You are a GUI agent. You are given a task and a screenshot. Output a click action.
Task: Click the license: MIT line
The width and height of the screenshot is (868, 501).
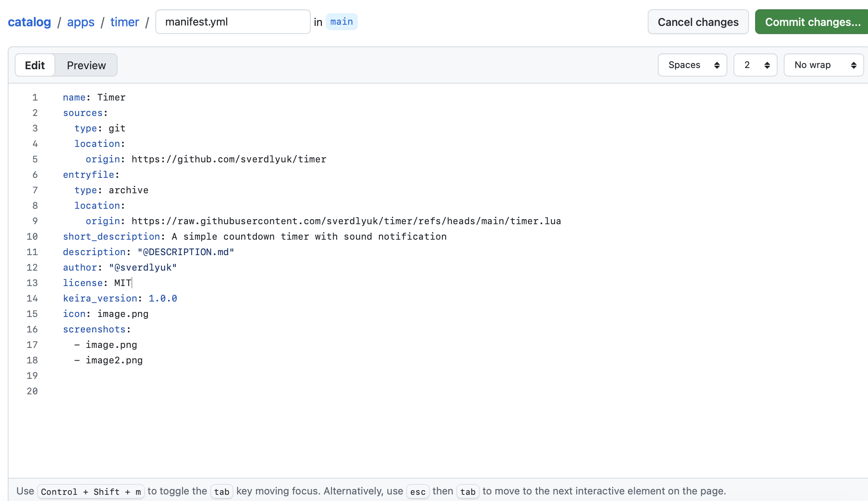click(x=97, y=283)
